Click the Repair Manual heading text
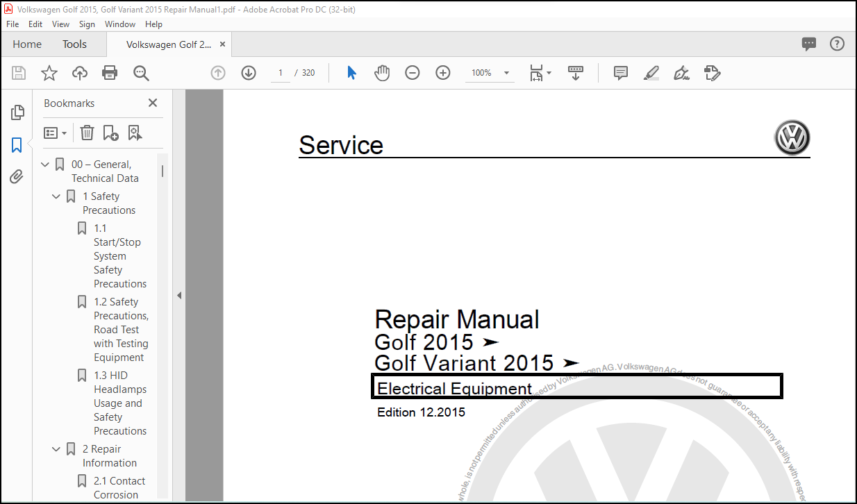This screenshot has width=857, height=504. click(x=457, y=319)
